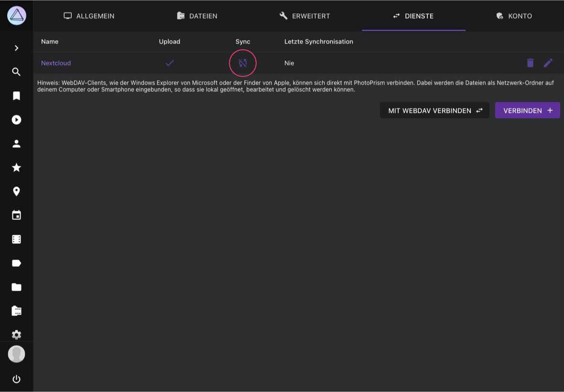Toggle Nextcloud sync disabled icon
This screenshot has width=564, height=392.
point(243,63)
